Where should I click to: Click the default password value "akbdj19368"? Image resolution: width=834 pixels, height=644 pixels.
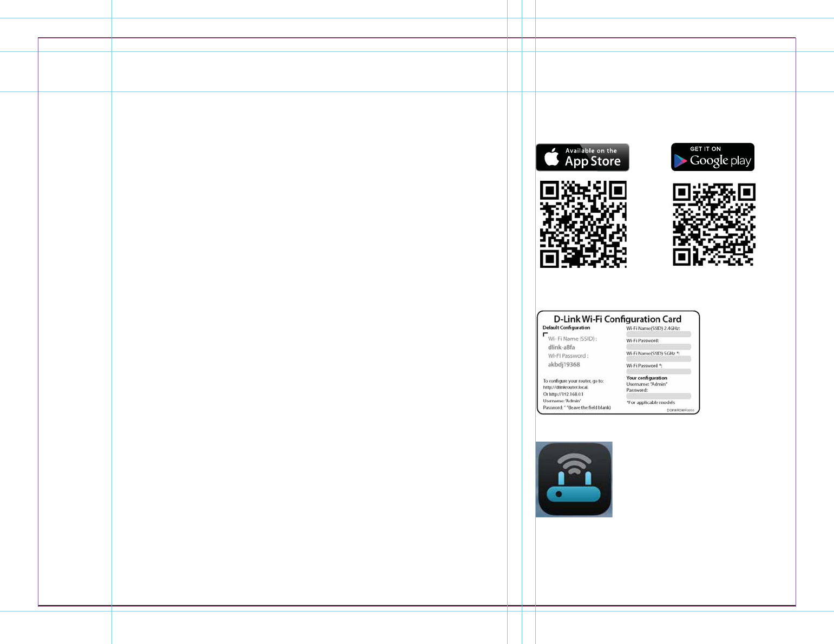click(564, 365)
